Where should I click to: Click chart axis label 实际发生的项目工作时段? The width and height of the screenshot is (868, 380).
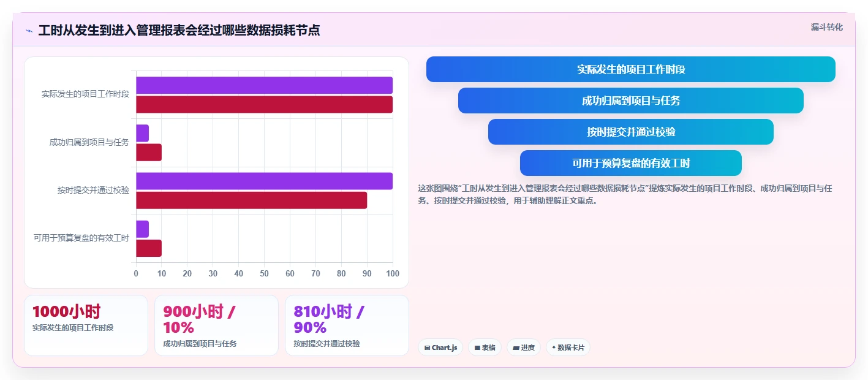(x=85, y=94)
